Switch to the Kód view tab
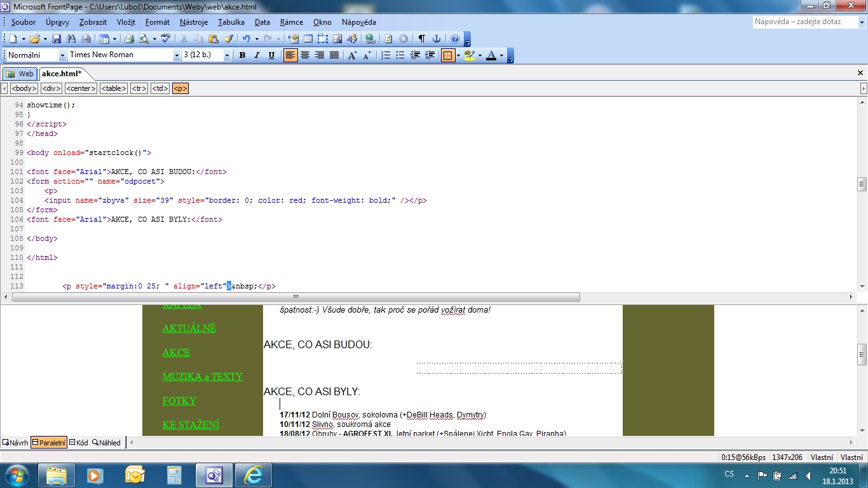 (x=78, y=443)
